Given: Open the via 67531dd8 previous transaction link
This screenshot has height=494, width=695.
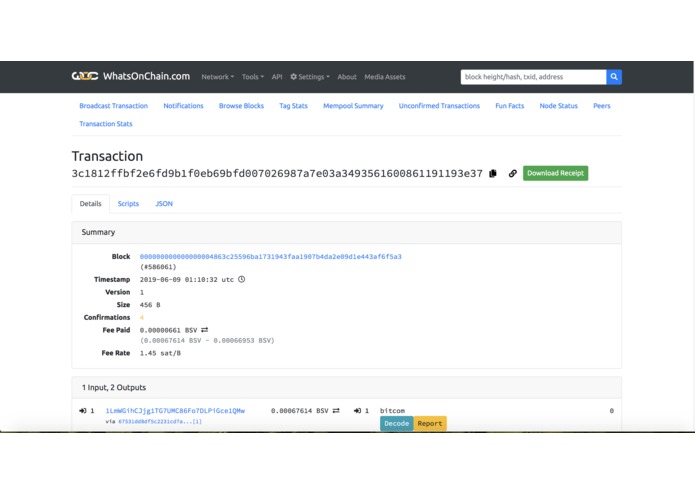Looking at the screenshot, I should (x=160, y=421).
